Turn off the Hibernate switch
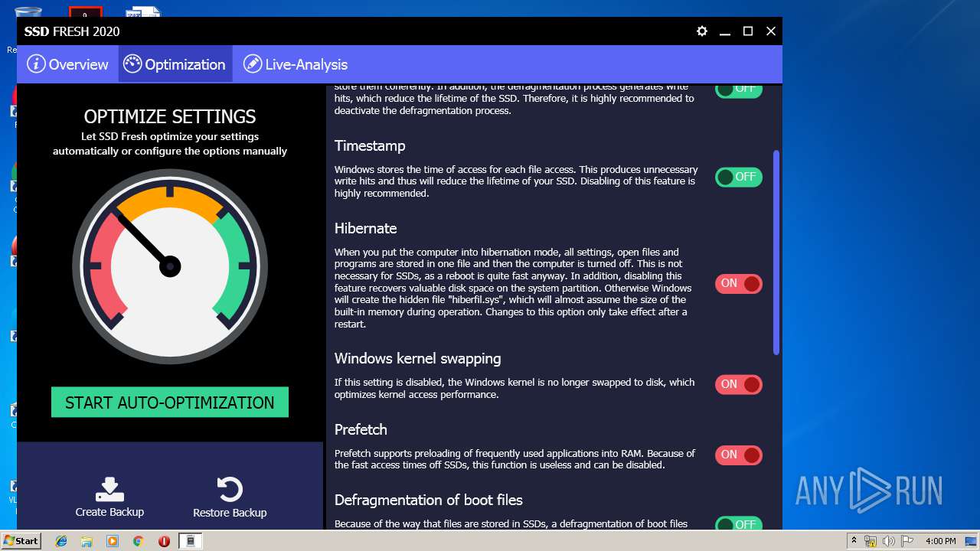 [x=739, y=284]
